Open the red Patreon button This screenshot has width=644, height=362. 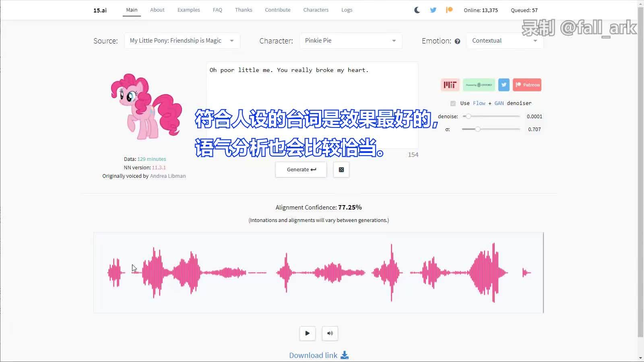pyautogui.click(x=527, y=85)
